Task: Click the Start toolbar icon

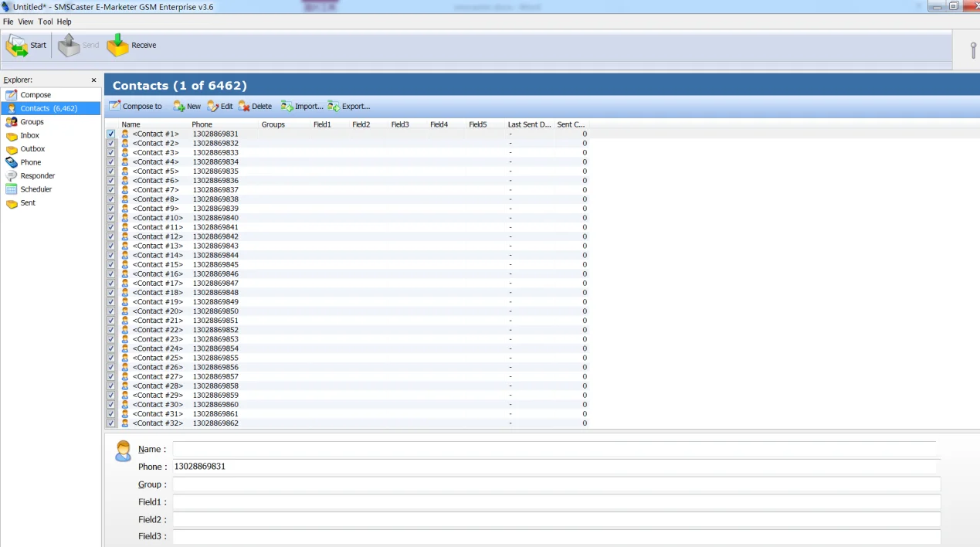Action: [18, 46]
